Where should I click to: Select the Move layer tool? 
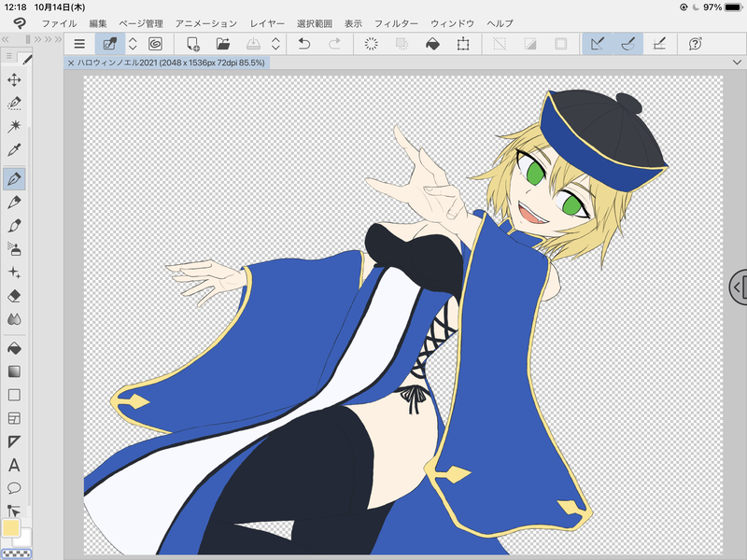point(14,79)
